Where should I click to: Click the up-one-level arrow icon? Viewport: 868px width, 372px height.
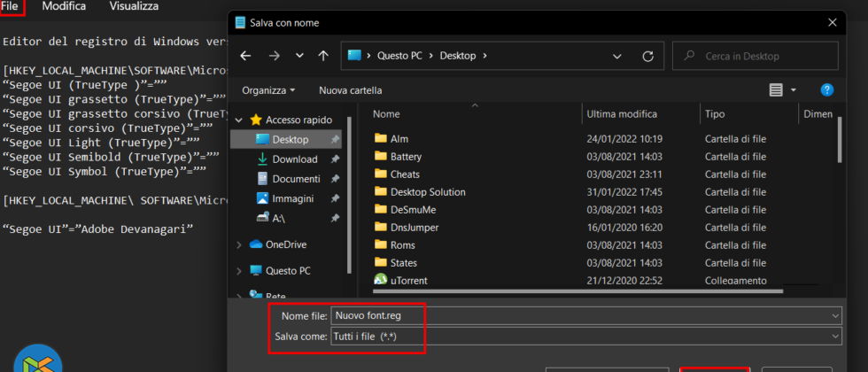point(323,56)
